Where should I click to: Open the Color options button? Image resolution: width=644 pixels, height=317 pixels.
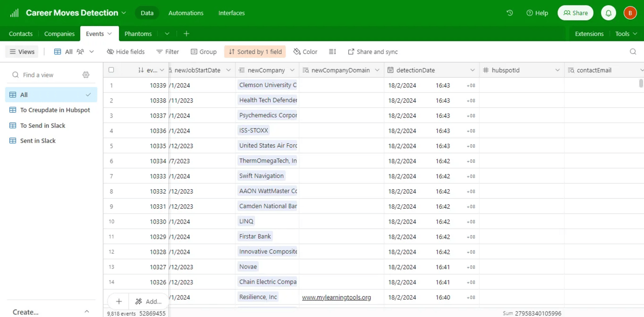click(x=306, y=51)
